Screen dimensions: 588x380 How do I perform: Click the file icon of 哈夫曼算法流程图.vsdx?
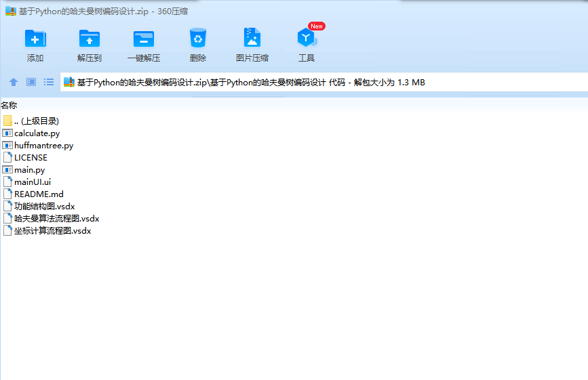pos(7,218)
